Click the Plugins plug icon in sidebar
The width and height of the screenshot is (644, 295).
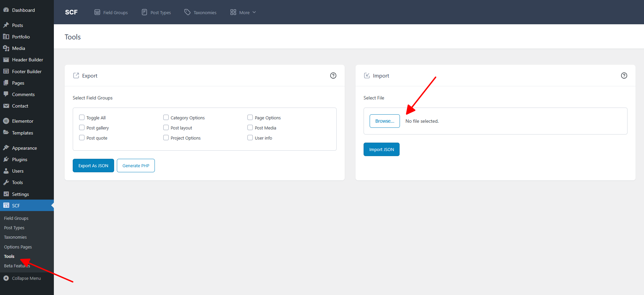point(6,159)
